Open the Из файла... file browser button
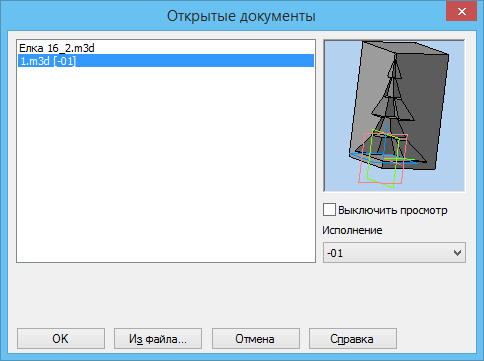The width and height of the screenshot is (484, 361). [158, 339]
